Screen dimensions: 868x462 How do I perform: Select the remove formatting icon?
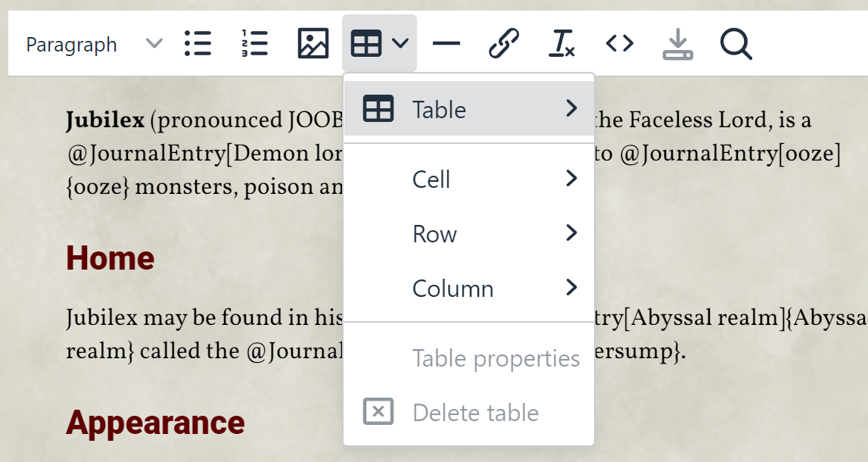click(x=562, y=43)
